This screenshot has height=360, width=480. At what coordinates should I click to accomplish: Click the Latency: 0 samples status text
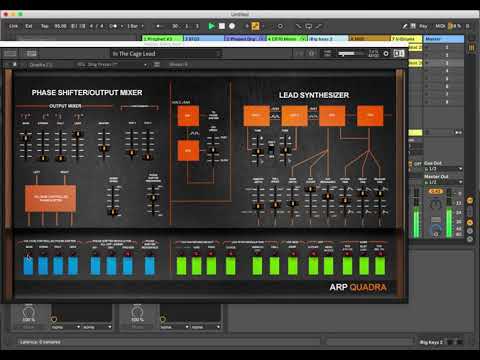(x=40, y=342)
